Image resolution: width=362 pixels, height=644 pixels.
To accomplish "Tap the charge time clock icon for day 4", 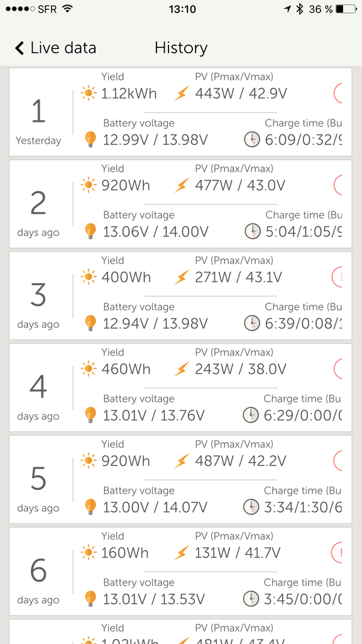I will pyautogui.click(x=251, y=415).
